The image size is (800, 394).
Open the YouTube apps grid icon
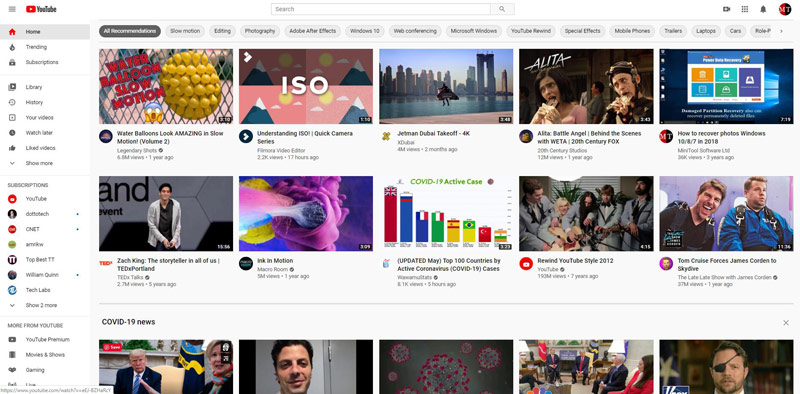point(745,9)
